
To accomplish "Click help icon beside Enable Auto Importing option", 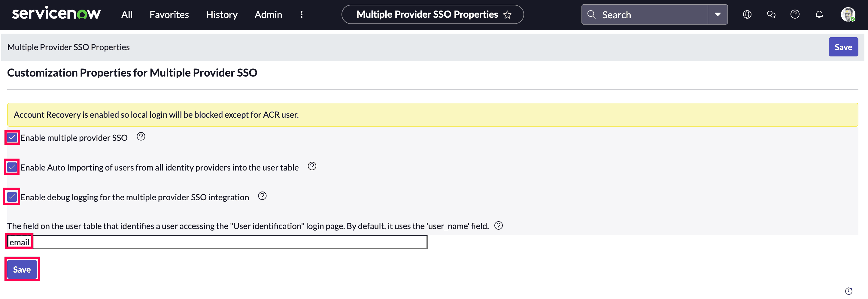I will (312, 166).
